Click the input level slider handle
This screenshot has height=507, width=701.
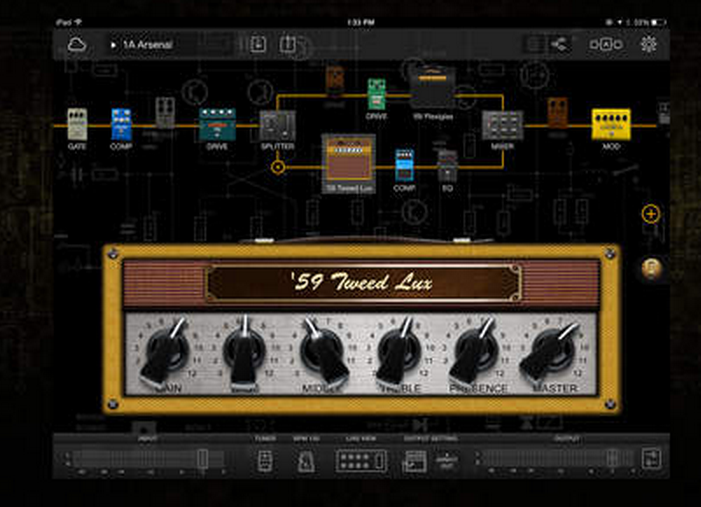(x=203, y=459)
